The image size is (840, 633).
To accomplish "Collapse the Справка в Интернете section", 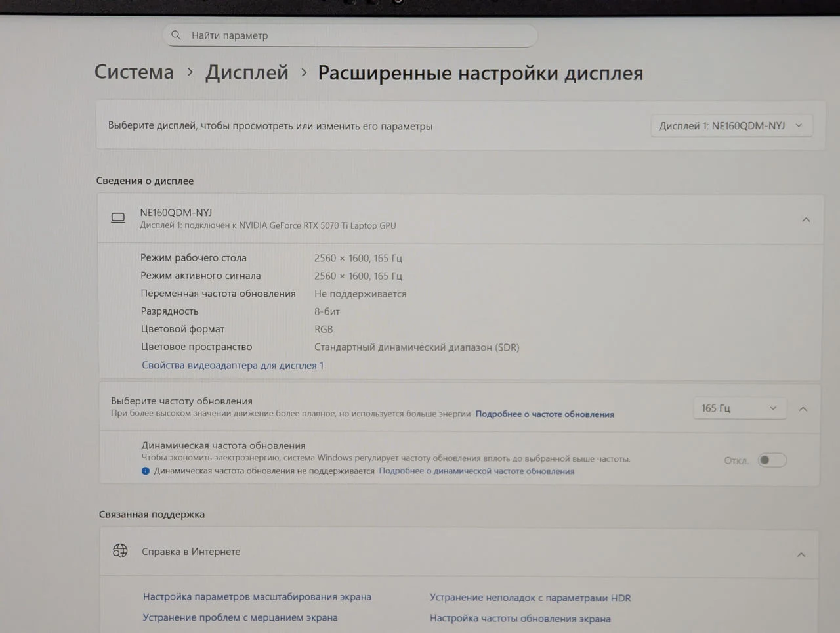I will pyautogui.click(x=801, y=555).
